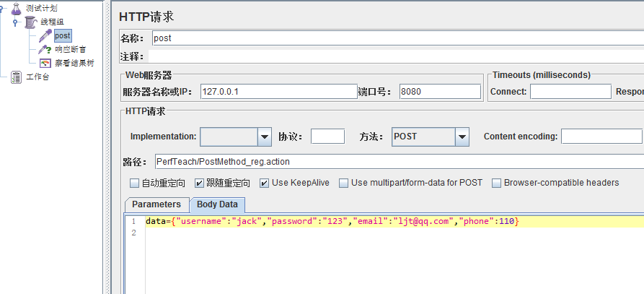Click the 端口号 field showing 8080
Image resolution: width=644 pixels, height=294 pixels.
click(440, 92)
